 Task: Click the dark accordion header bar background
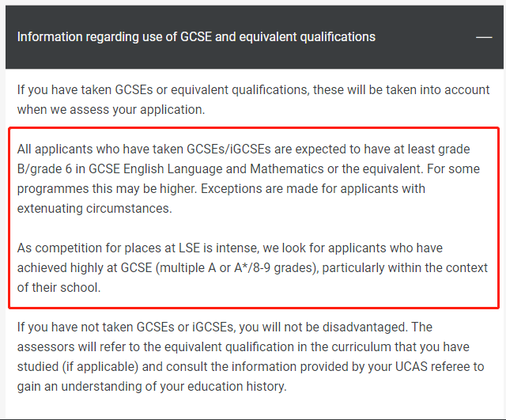(x=255, y=37)
